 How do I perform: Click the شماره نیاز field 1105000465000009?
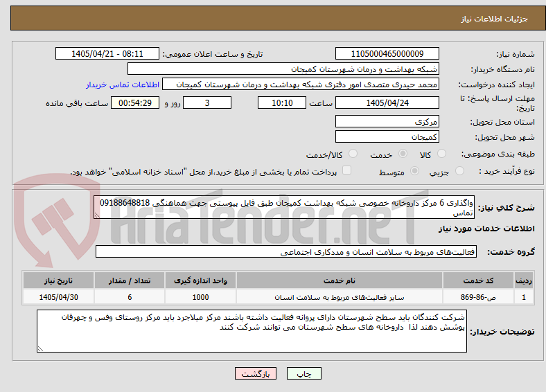point(387,53)
